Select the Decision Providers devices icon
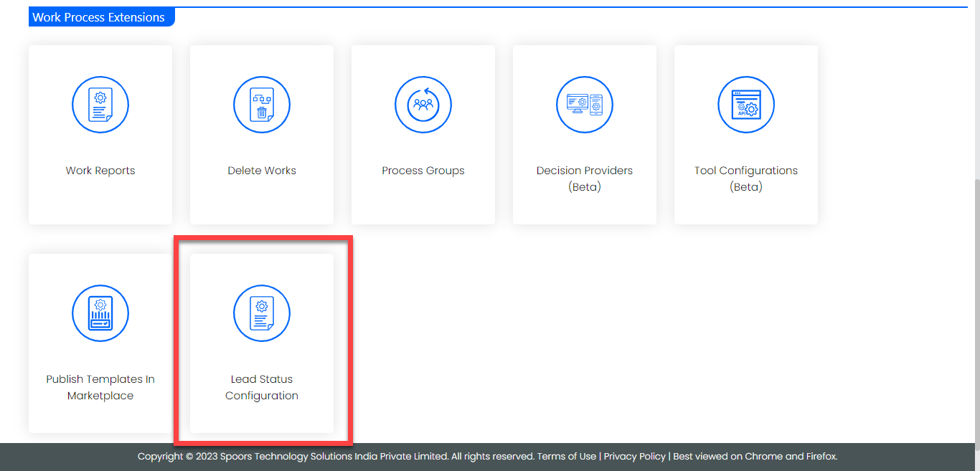Image resolution: width=980 pixels, height=471 pixels. (585, 105)
